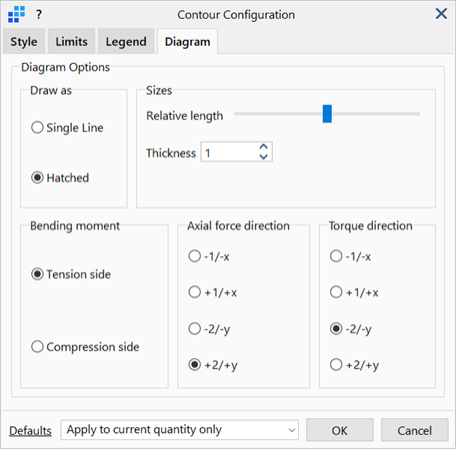Set axial force direction to -2/-y

[x=195, y=328]
